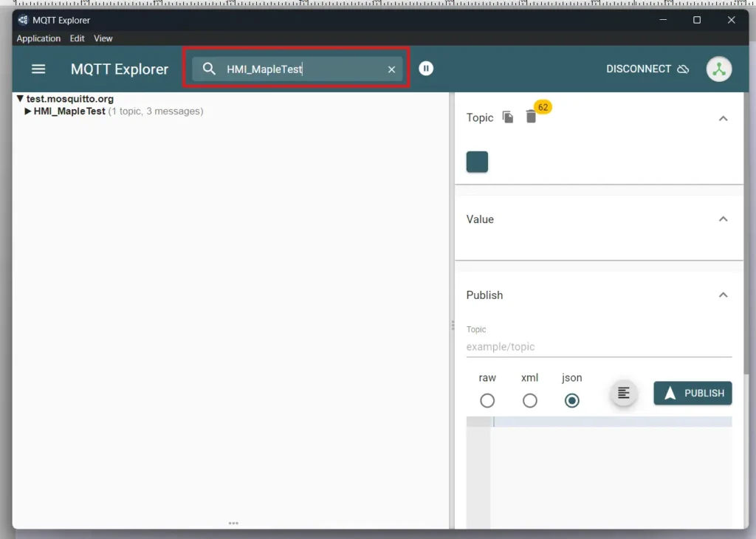756x539 pixels.
Task: Open the payload formatting options icon
Action: tap(622, 393)
